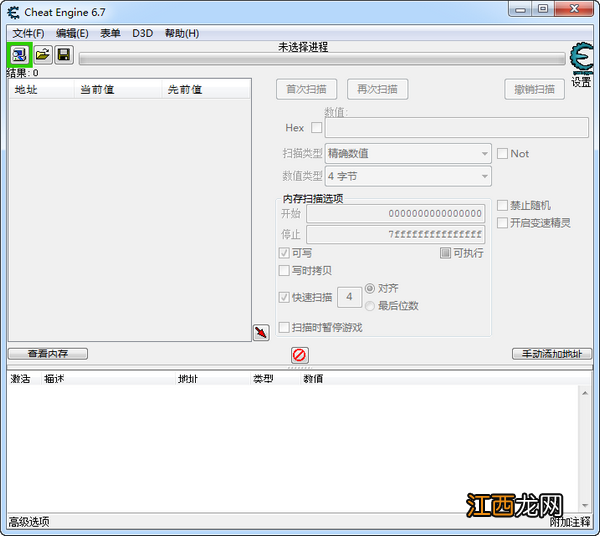
Task: Enable the Not checkbox
Action: coord(502,154)
